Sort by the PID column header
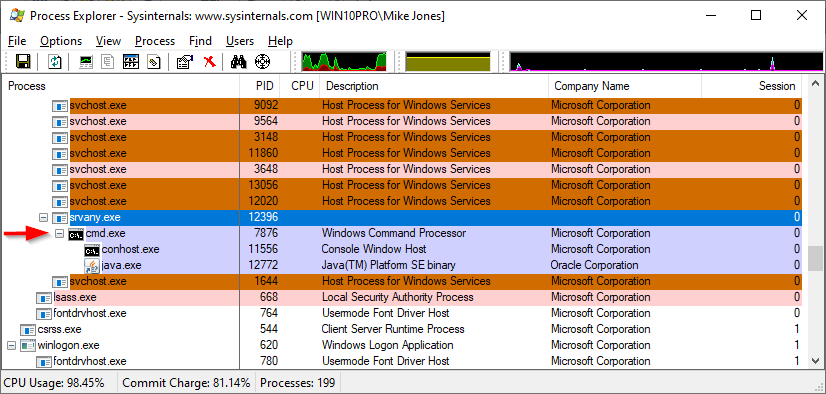 pos(259,86)
